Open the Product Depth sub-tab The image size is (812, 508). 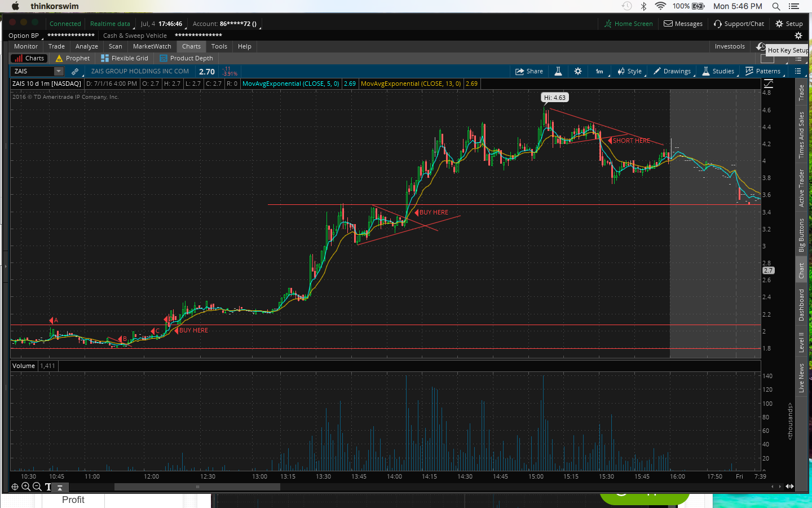(x=187, y=58)
